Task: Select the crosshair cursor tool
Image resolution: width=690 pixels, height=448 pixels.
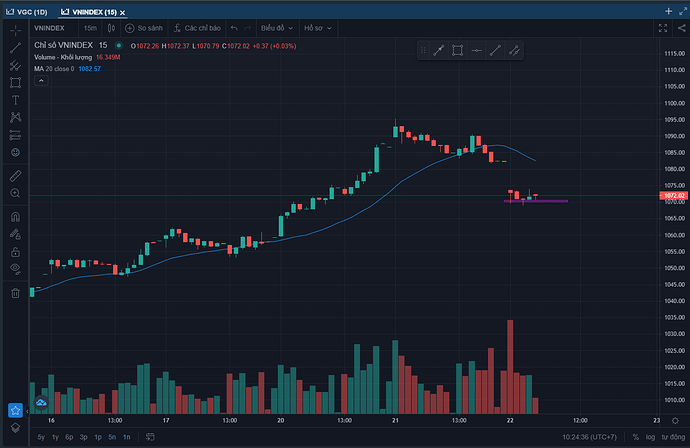Action: 15,30
